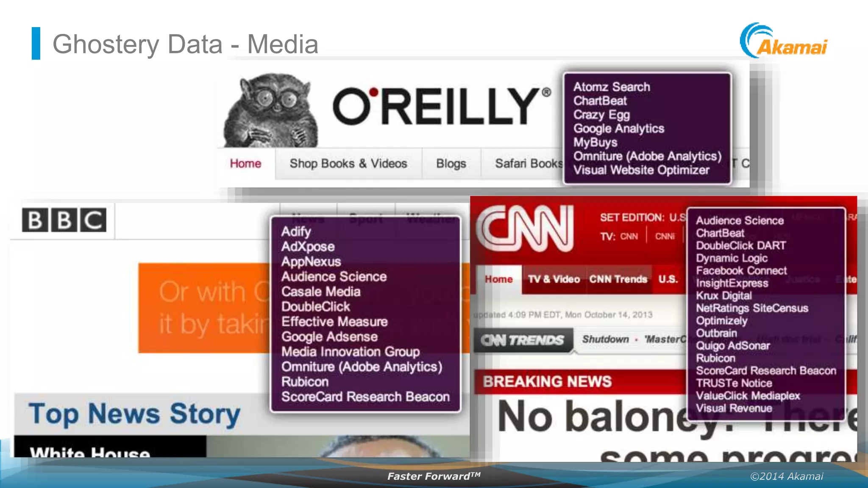Open the Blogs tab on O'Reilly
868x488 pixels.
(x=451, y=164)
